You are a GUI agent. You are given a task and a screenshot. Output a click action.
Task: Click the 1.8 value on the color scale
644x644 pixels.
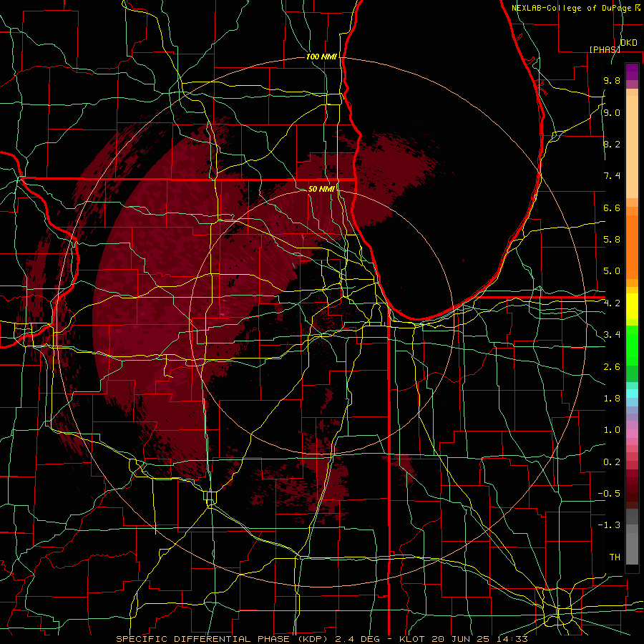612,399
